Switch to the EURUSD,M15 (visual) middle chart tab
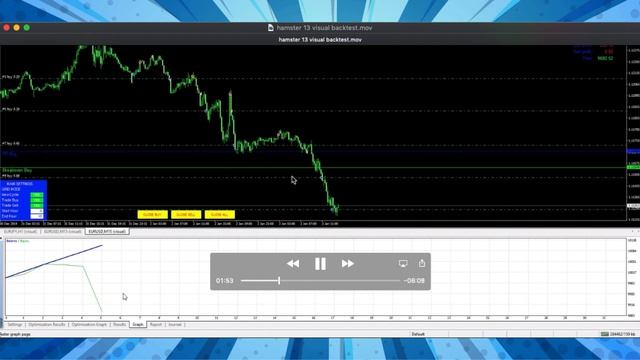 [62, 231]
